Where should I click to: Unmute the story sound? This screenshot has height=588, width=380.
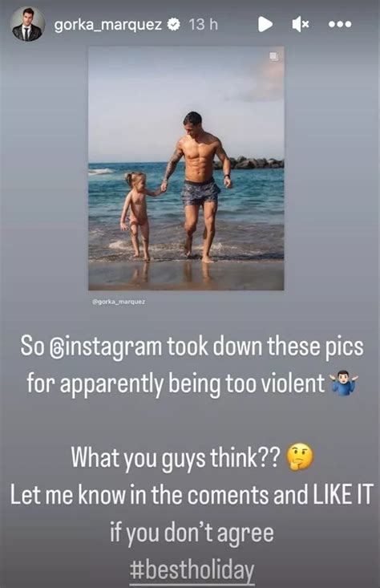click(x=301, y=24)
